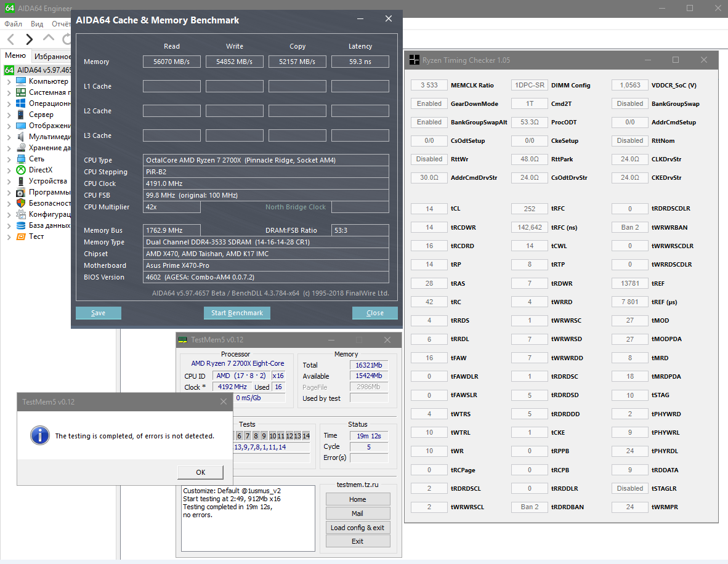The height and width of the screenshot is (564, 728).
Task: Click the Сервер tree icon
Action: tap(21, 115)
